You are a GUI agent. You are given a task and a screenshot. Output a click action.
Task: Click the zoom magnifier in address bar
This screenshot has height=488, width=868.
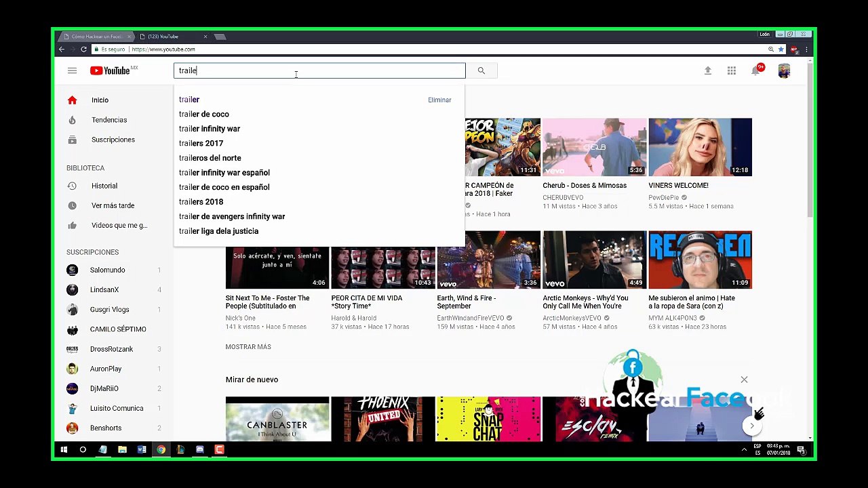[771, 49]
